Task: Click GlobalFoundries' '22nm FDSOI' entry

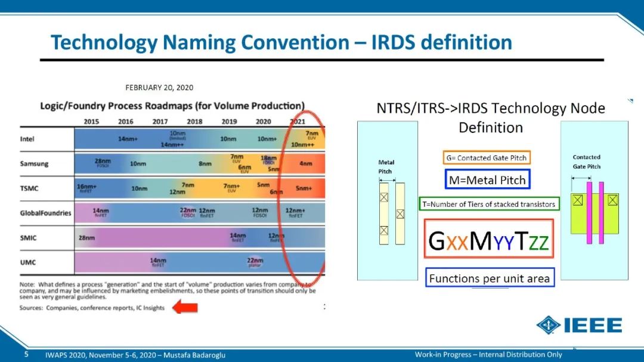Action: pos(188,212)
